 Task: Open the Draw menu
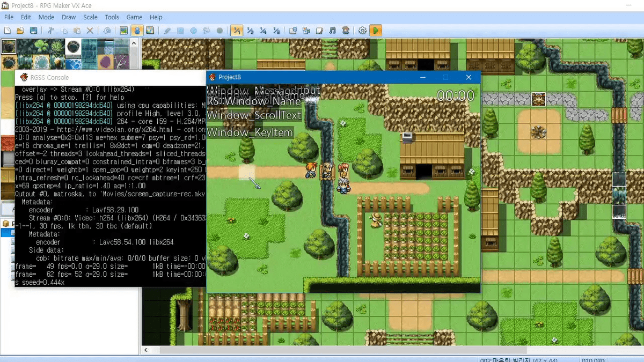69,17
